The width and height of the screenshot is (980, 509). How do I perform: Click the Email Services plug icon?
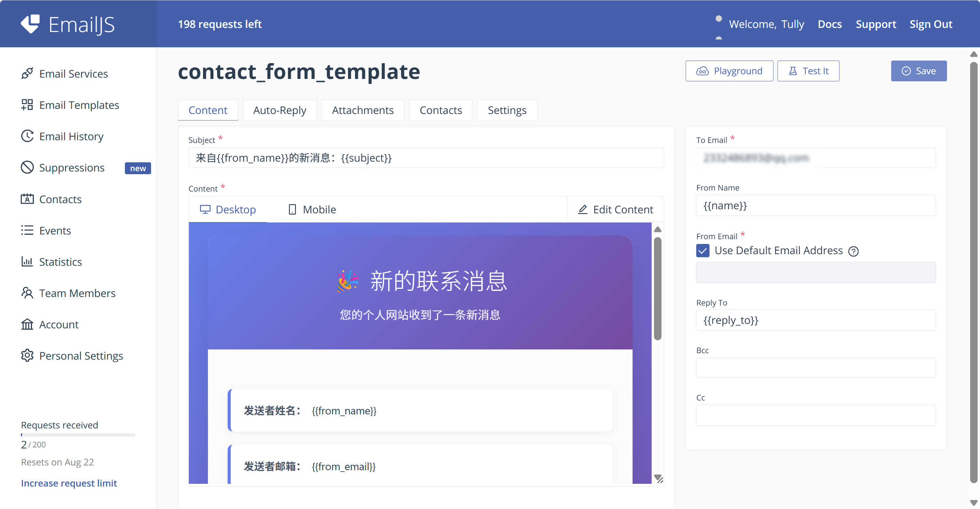[27, 73]
